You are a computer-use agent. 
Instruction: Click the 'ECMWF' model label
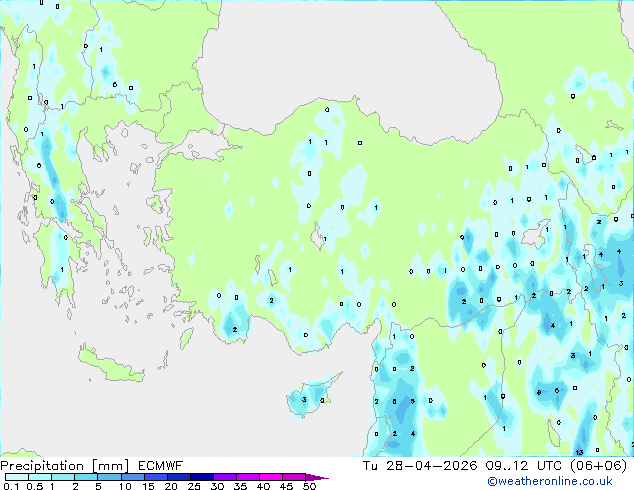pyautogui.click(x=161, y=466)
